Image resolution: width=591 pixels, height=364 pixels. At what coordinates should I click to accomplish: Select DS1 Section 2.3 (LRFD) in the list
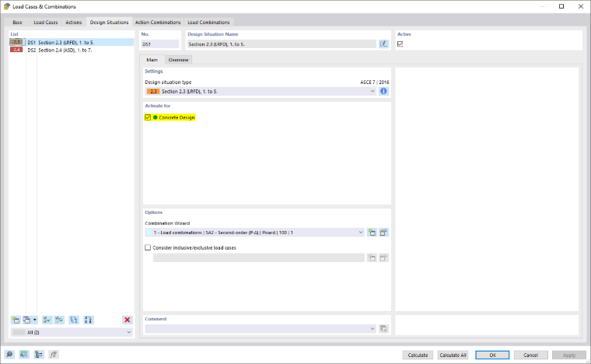point(72,42)
